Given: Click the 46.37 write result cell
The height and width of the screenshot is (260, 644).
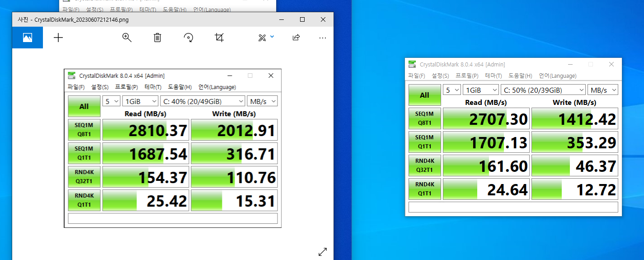Looking at the screenshot, I should (x=575, y=165).
